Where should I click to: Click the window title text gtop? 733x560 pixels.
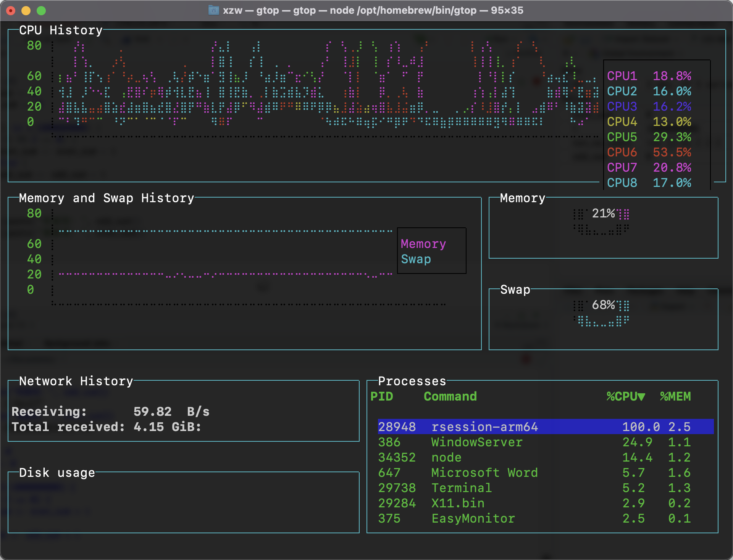(x=373, y=10)
